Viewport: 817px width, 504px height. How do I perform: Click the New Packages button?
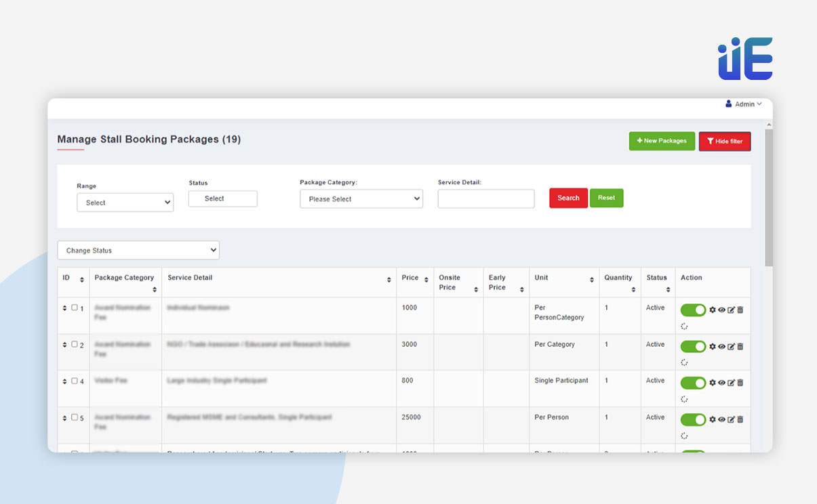662,141
